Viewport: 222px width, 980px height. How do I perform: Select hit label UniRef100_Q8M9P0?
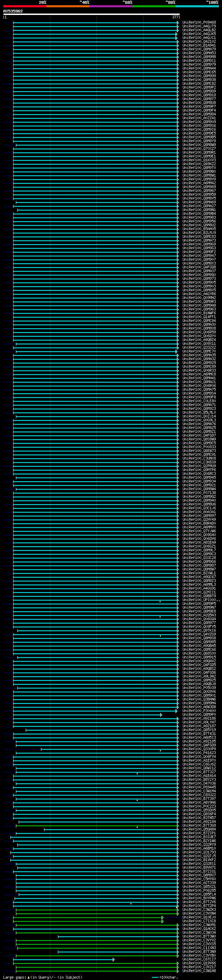click(199, 714)
